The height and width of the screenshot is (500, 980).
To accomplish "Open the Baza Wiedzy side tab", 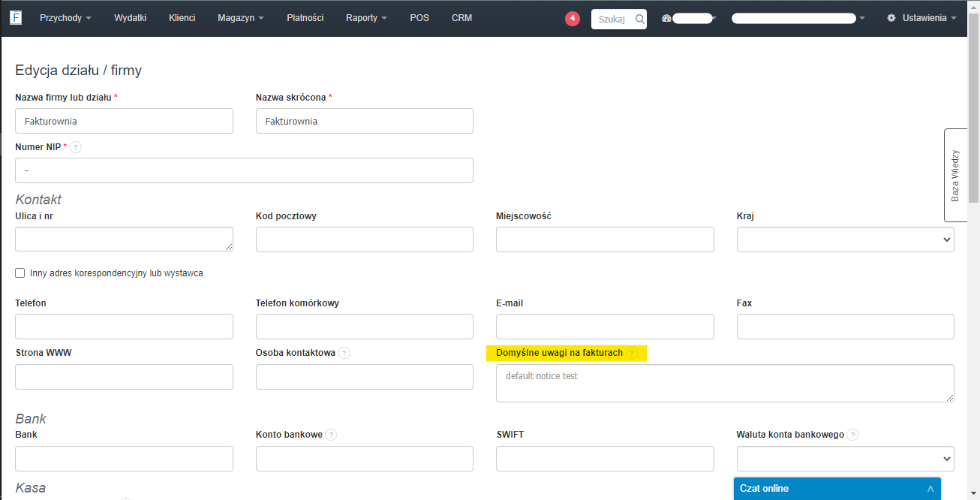I will [955, 176].
